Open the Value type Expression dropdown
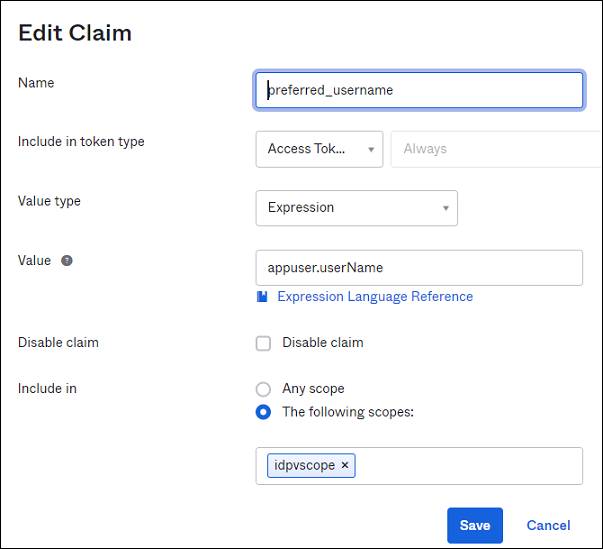The height and width of the screenshot is (549, 603). (356, 208)
